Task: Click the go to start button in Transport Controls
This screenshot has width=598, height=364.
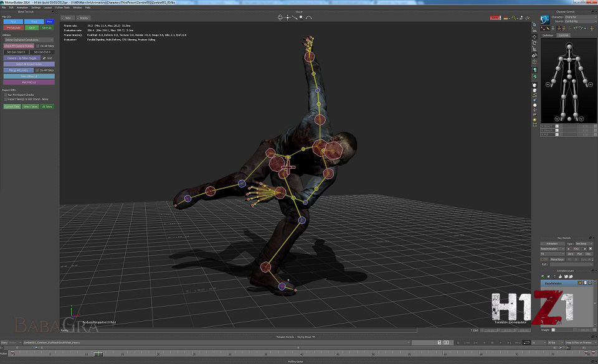Action: [x=468, y=343]
